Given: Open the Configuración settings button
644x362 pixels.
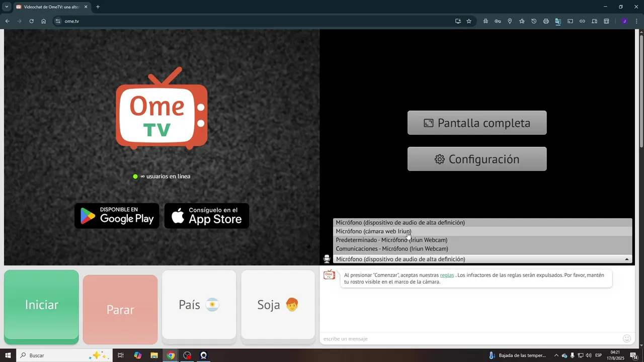Looking at the screenshot, I should 477,159.
